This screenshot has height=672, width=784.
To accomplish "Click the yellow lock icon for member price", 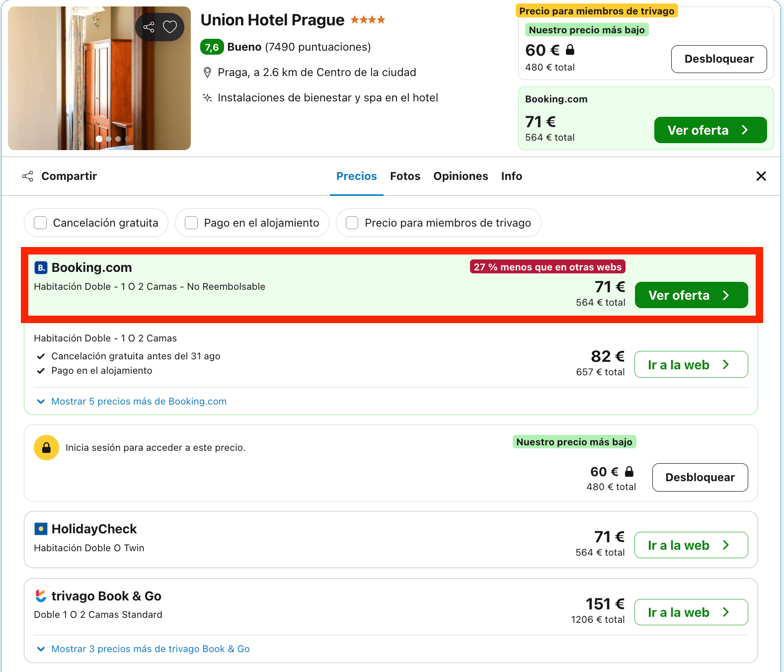I will (x=46, y=448).
